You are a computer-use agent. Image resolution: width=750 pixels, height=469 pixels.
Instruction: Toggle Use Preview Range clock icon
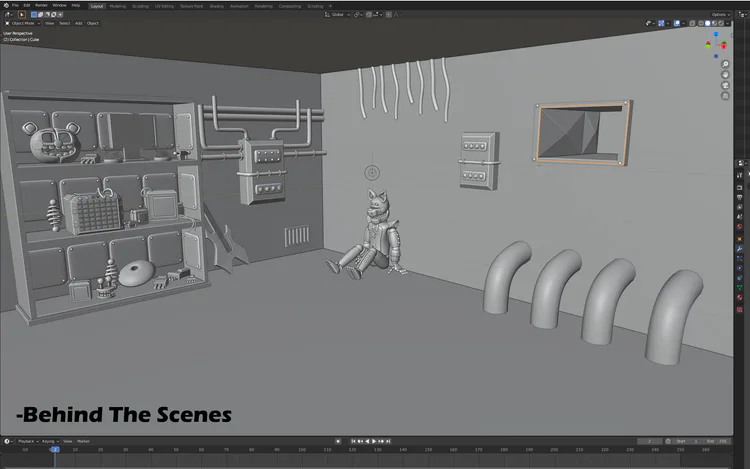click(x=668, y=441)
